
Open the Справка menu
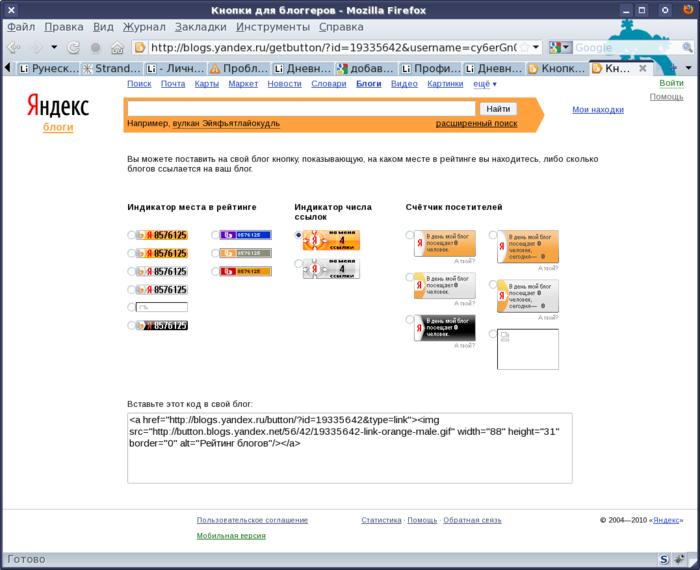tap(341, 27)
